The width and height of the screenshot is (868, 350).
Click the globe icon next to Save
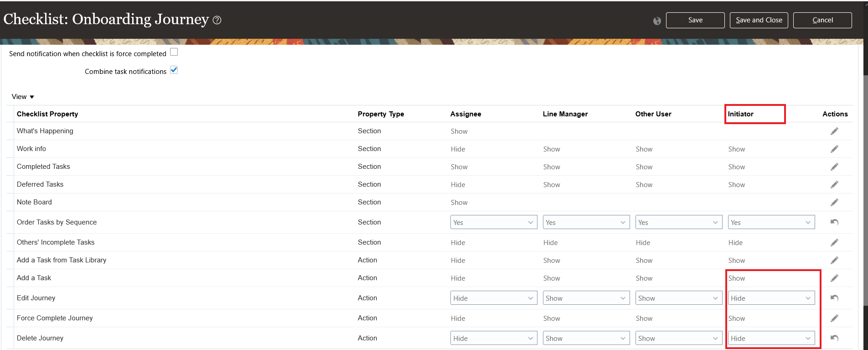(x=657, y=21)
